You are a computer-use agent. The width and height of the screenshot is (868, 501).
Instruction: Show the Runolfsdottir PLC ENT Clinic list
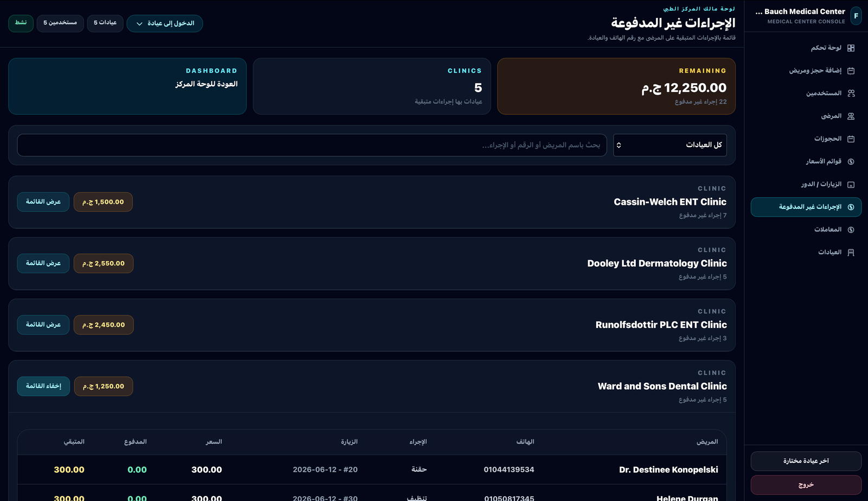43,325
